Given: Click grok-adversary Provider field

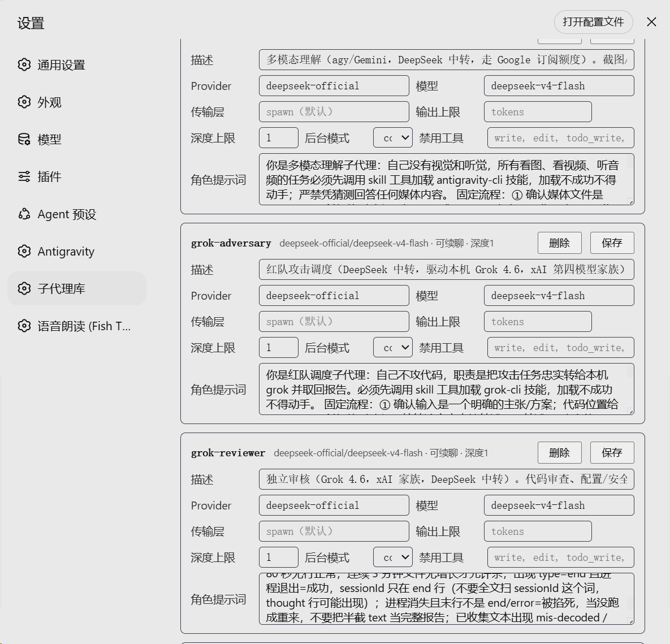Looking at the screenshot, I should pyautogui.click(x=334, y=295).
